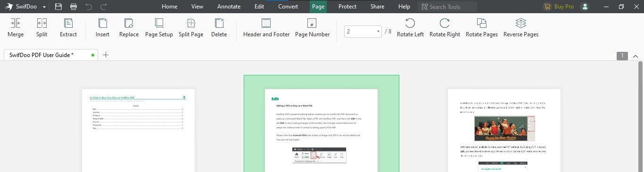The width and height of the screenshot is (644, 172).
Task: Select the third page thumbnail with photo
Action: pyautogui.click(x=504, y=131)
